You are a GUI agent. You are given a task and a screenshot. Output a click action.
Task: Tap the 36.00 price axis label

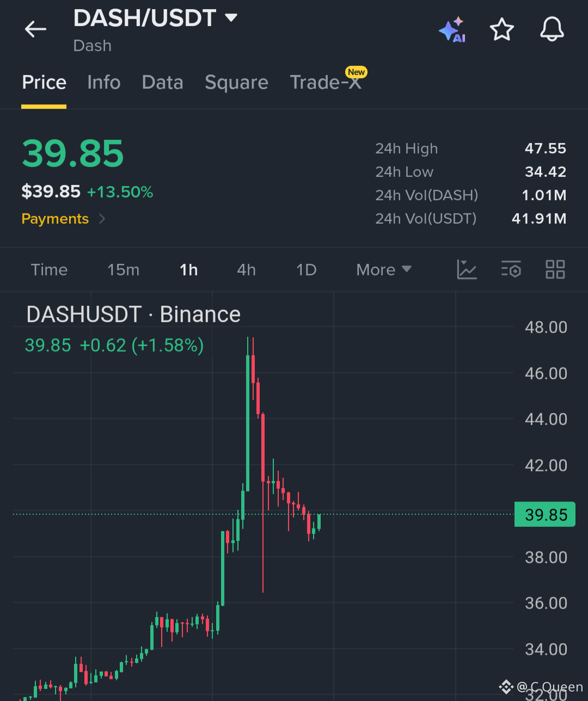[x=546, y=603]
